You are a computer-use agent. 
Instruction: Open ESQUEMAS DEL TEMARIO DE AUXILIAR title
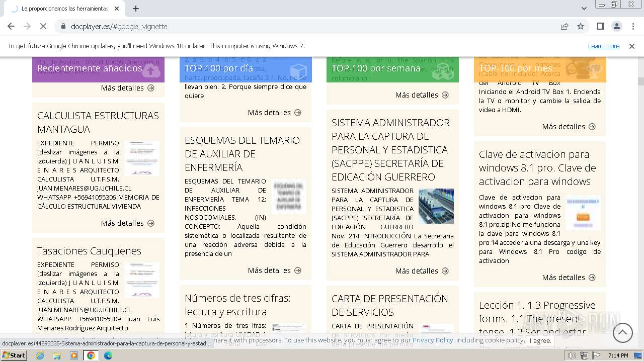[242, 153]
